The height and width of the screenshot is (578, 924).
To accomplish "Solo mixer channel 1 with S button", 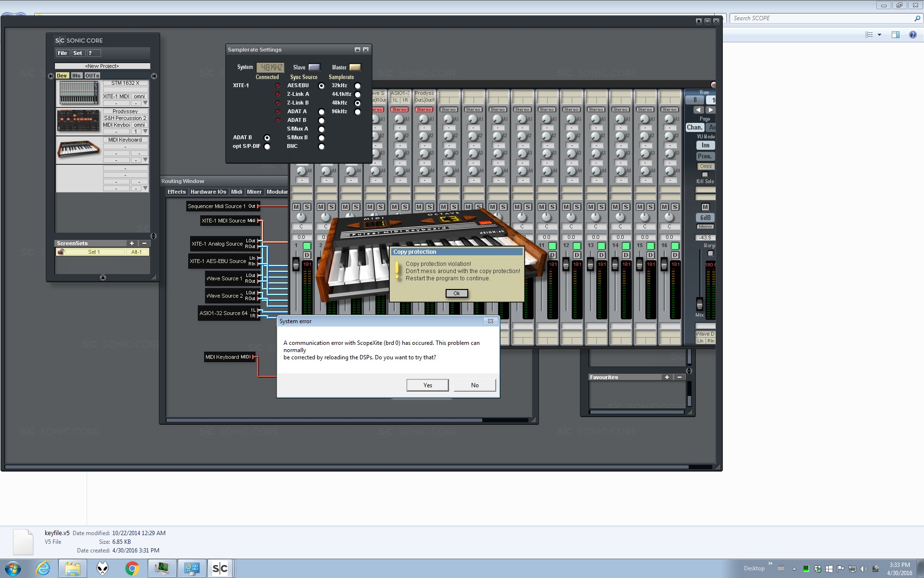I will [307, 207].
